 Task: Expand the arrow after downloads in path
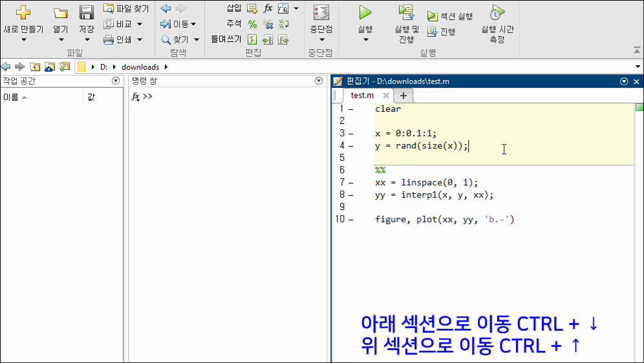click(166, 67)
